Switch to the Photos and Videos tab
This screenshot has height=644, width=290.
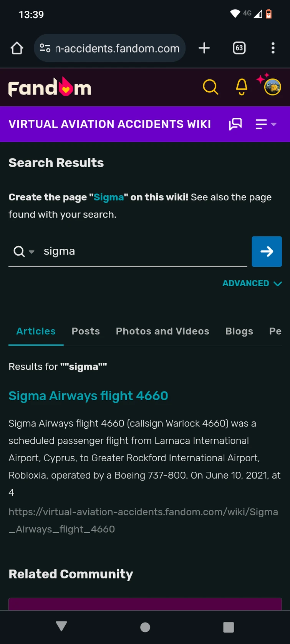click(x=162, y=331)
